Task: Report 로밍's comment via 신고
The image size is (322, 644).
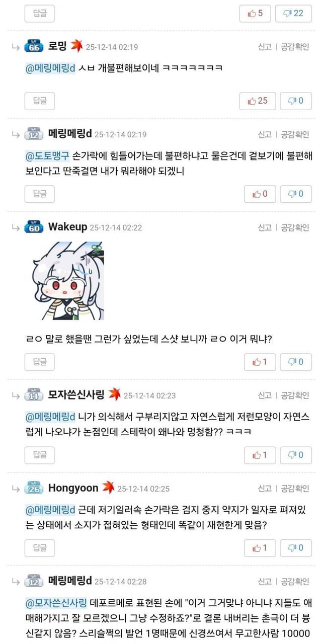Action: click(x=265, y=47)
